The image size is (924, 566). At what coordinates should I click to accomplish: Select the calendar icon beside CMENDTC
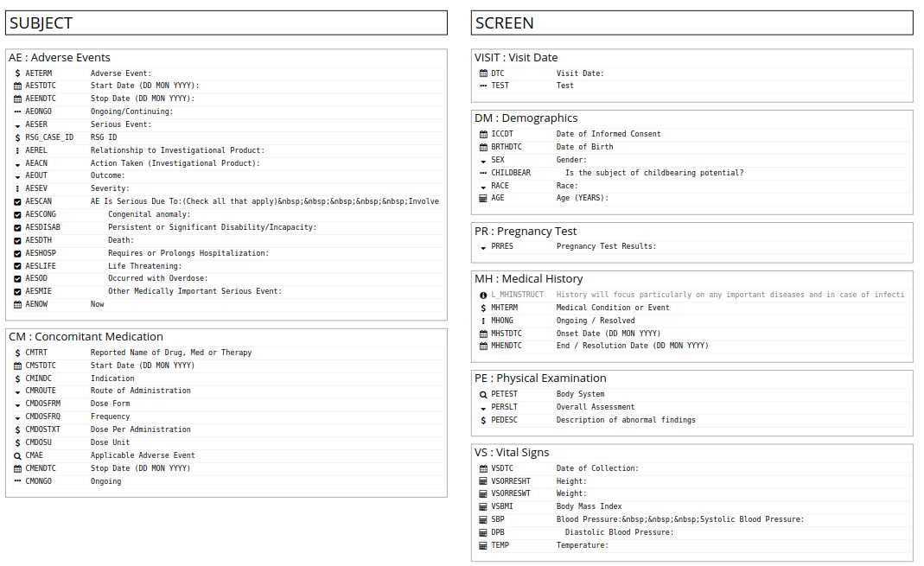[17, 469]
